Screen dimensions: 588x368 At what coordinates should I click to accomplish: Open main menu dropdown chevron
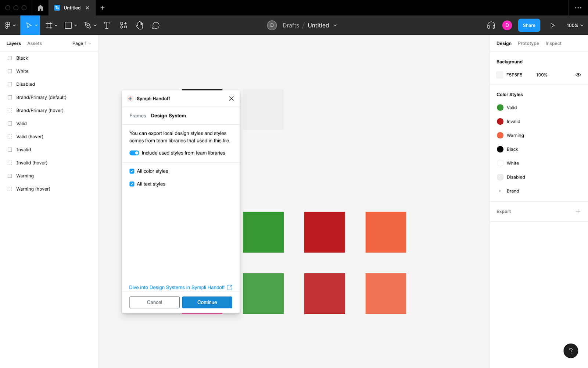coord(14,25)
